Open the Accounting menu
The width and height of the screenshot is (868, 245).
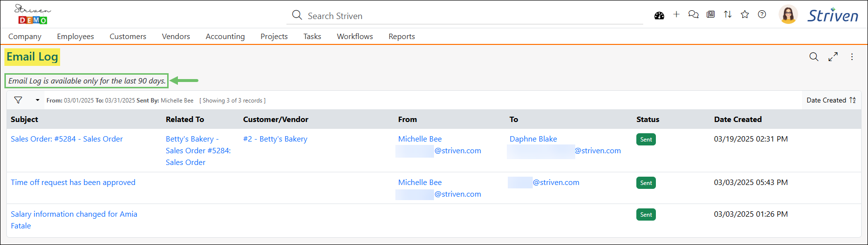pos(225,36)
